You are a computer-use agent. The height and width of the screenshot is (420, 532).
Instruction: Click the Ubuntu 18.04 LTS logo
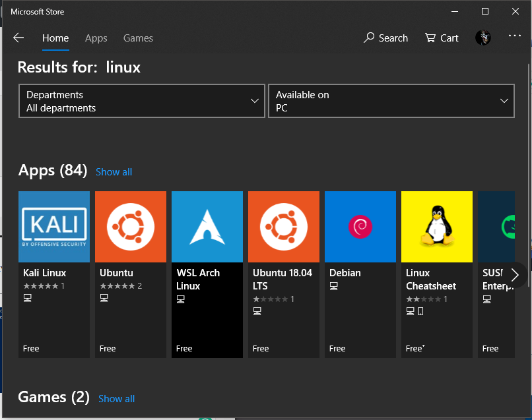(x=284, y=227)
